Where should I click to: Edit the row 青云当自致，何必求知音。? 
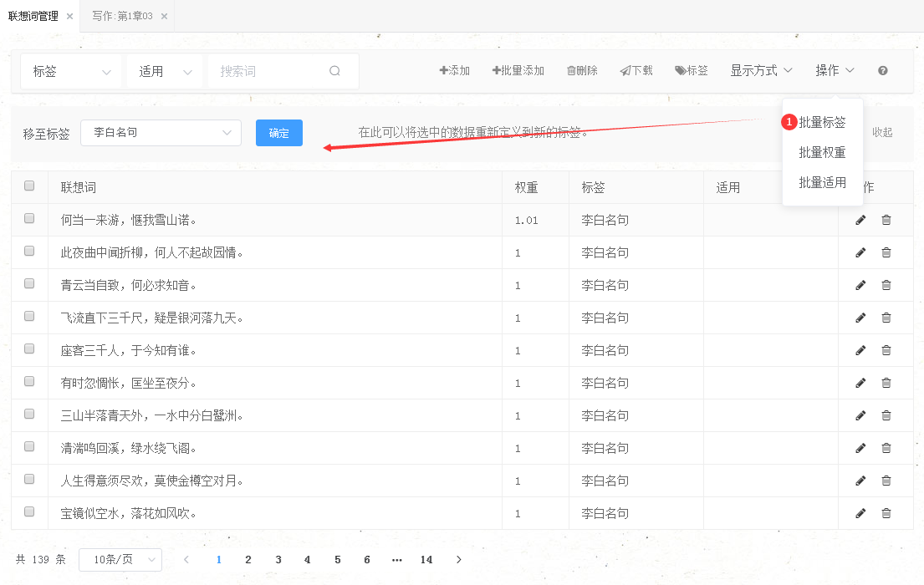(x=860, y=285)
